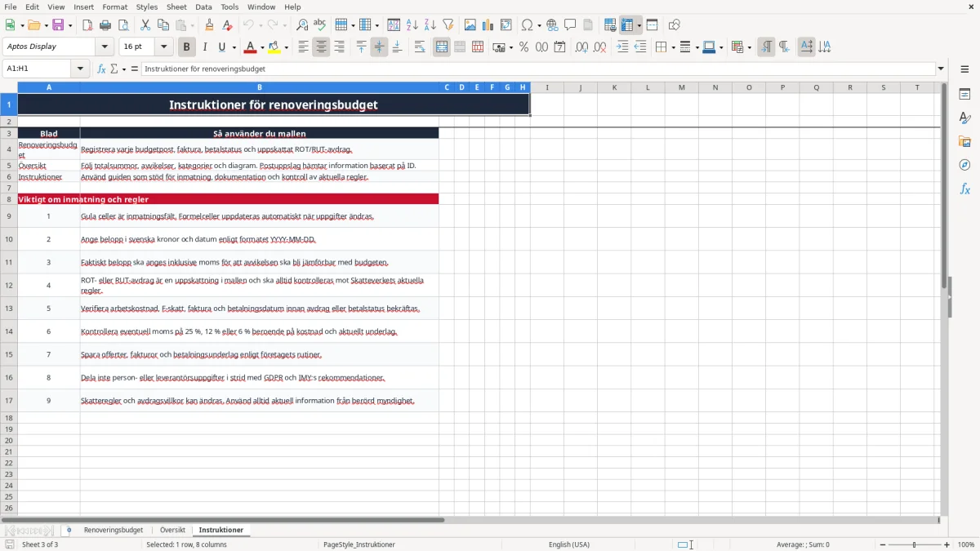Print the spreadsheet

pos(105,25)
